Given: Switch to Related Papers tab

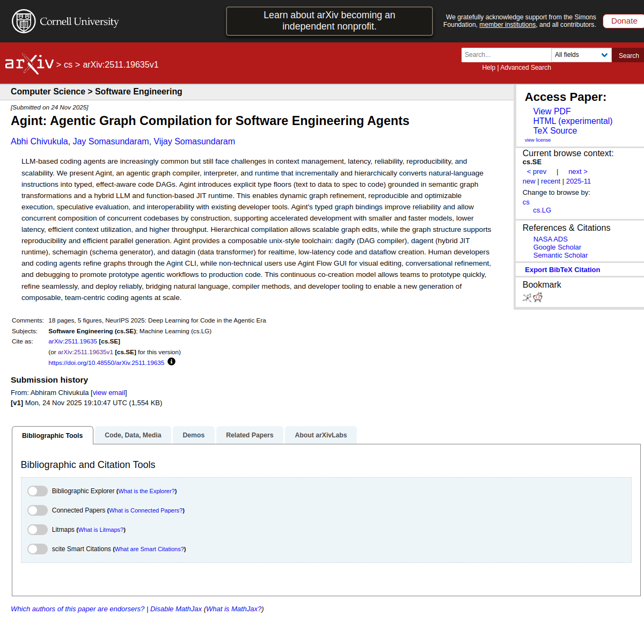Looking at the screenshot, I should click(x=250, y=435).
